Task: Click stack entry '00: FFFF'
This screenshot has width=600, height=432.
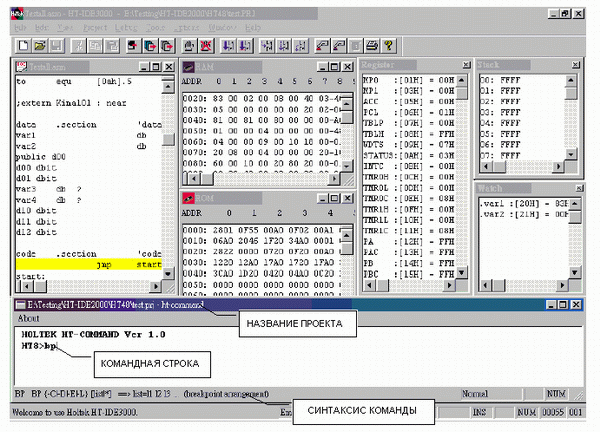Action: [x=500, y=80]
